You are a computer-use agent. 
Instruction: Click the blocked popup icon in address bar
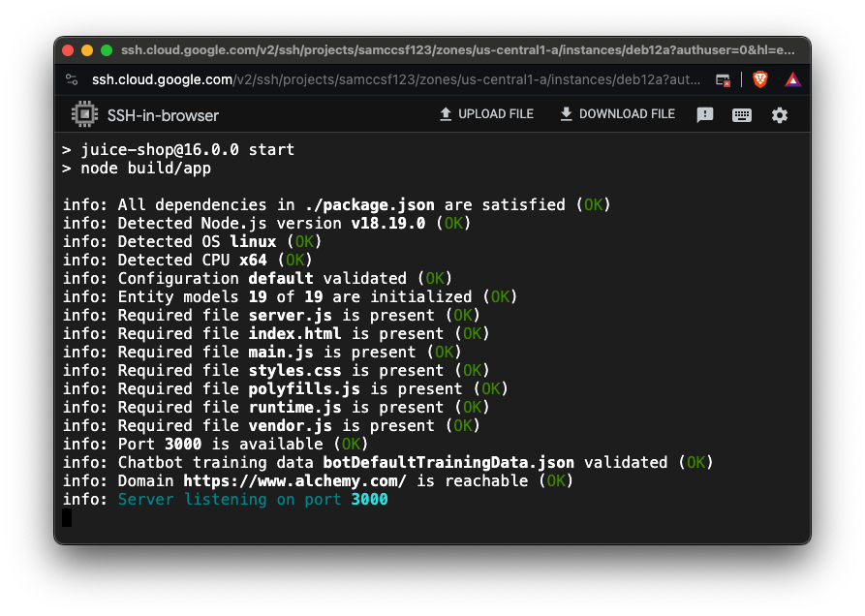[723, 80]
